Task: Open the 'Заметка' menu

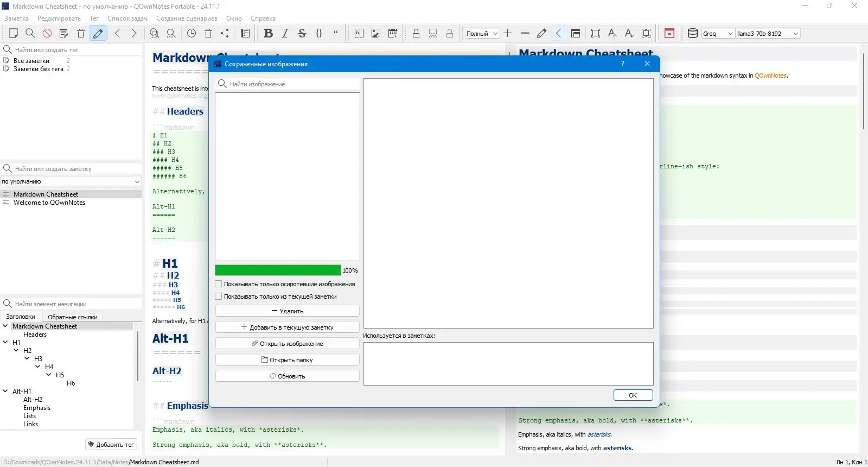Action: [17, 18]
